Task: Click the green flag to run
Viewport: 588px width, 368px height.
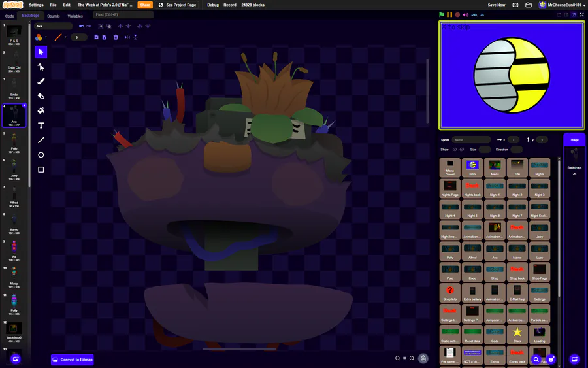Action: pyautogui.click(x=442, y=14)
